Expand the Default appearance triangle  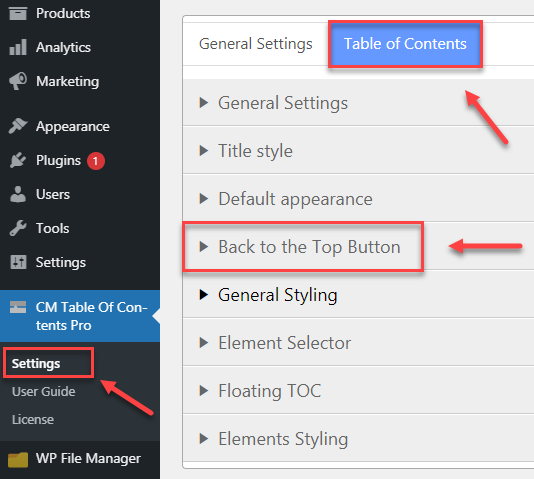point(204,199)
